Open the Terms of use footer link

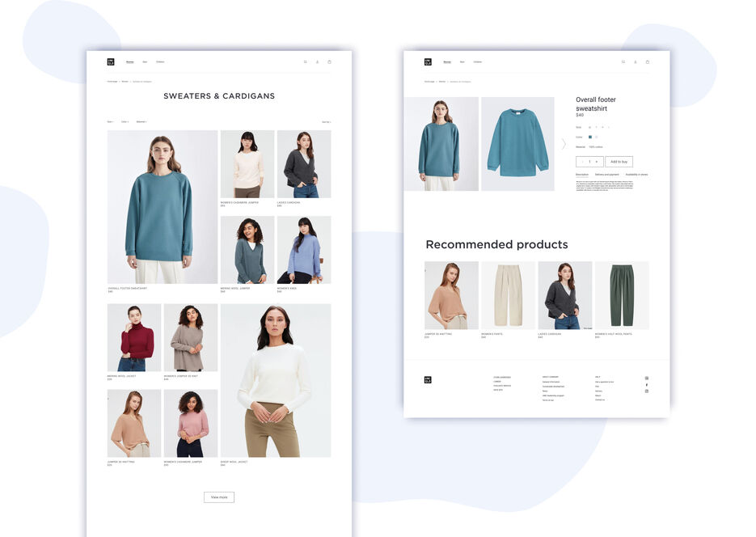click(548, 400)
